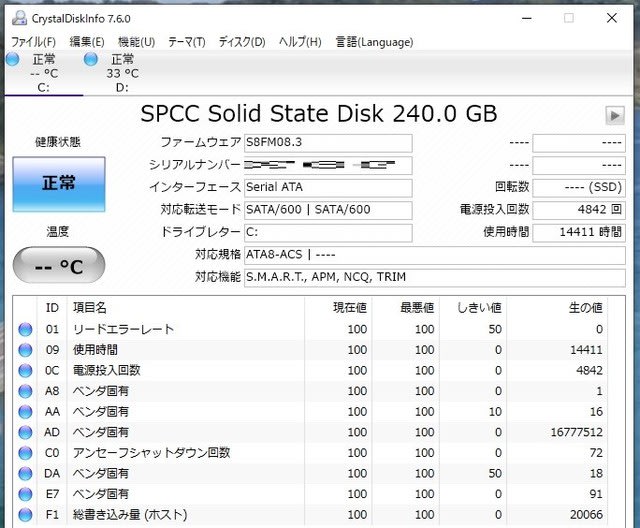Click the 現在値 column header
The image size is (640, 528).
pyautogui.click(x=338, y=308)
